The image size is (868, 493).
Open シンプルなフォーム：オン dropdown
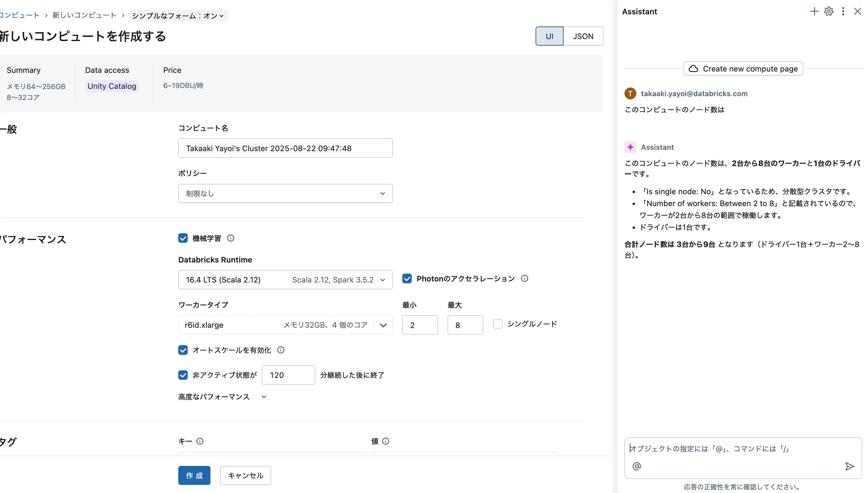178,16
